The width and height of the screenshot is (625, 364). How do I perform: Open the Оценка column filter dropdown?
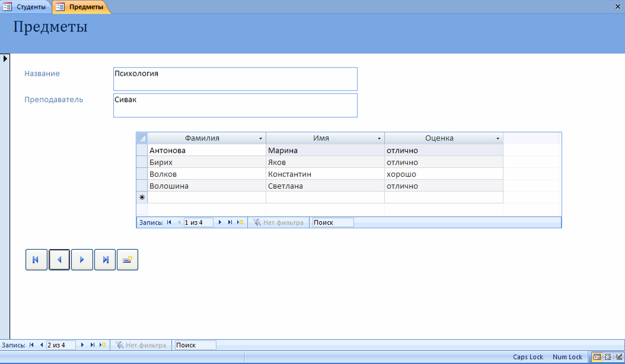(498, 138)
